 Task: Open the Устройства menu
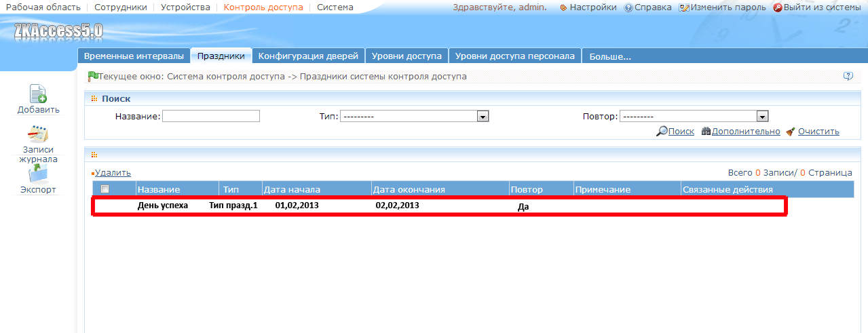pyautogui.click(x=185, y=7)
